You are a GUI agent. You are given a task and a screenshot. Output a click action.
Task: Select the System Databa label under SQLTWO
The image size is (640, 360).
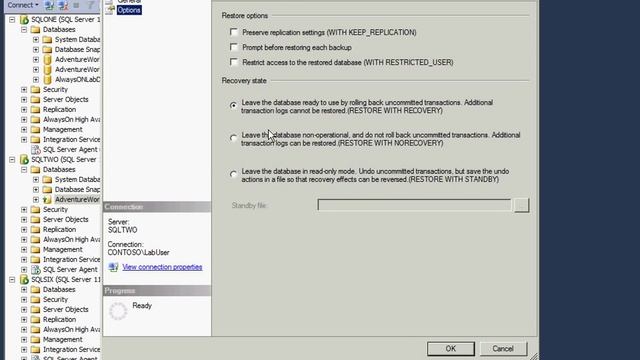(78, 180)
